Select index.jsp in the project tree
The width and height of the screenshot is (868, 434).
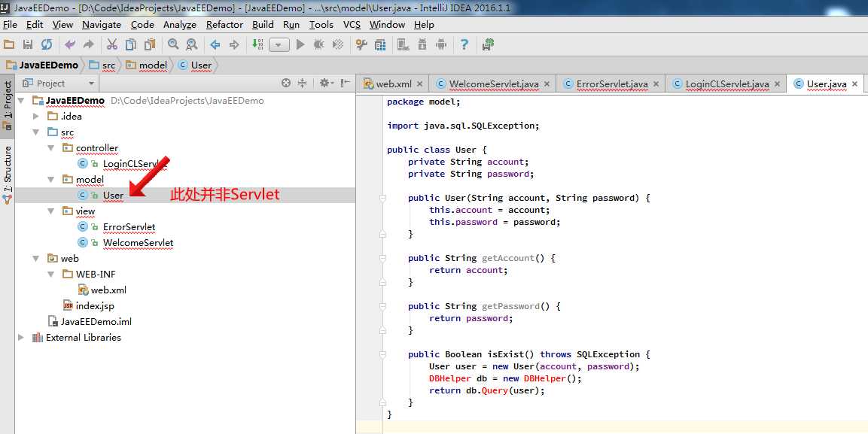pyautogui.click(x=95, y=306)
